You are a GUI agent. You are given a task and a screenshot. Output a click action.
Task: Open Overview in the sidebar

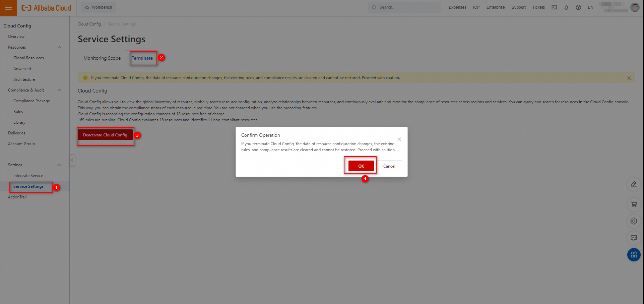click(16, 37)
